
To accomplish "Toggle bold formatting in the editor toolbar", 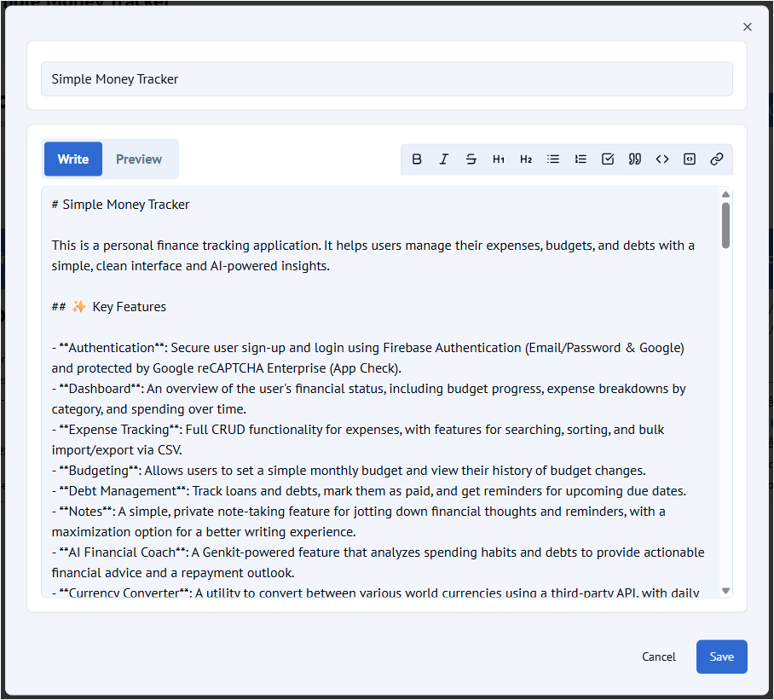I will [417, 159].
